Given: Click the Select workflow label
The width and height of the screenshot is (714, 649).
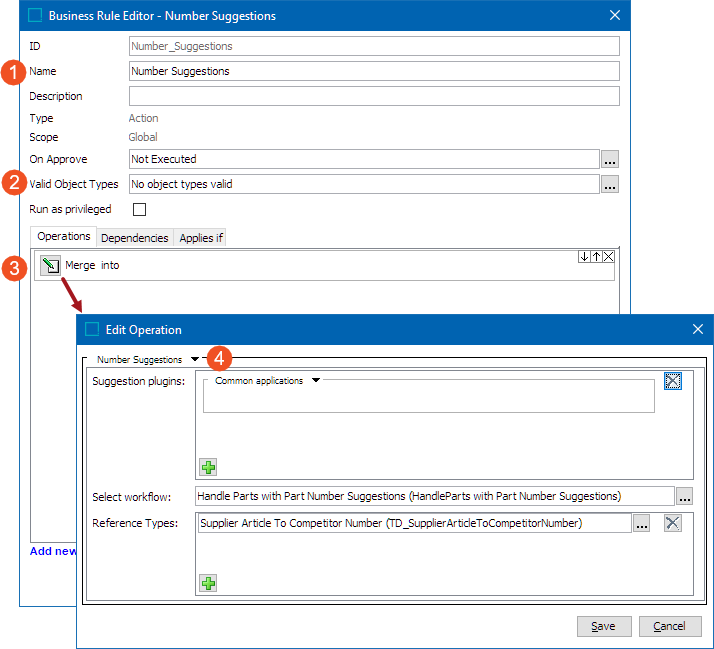Looking at the screenshot, I should (132, 497).
